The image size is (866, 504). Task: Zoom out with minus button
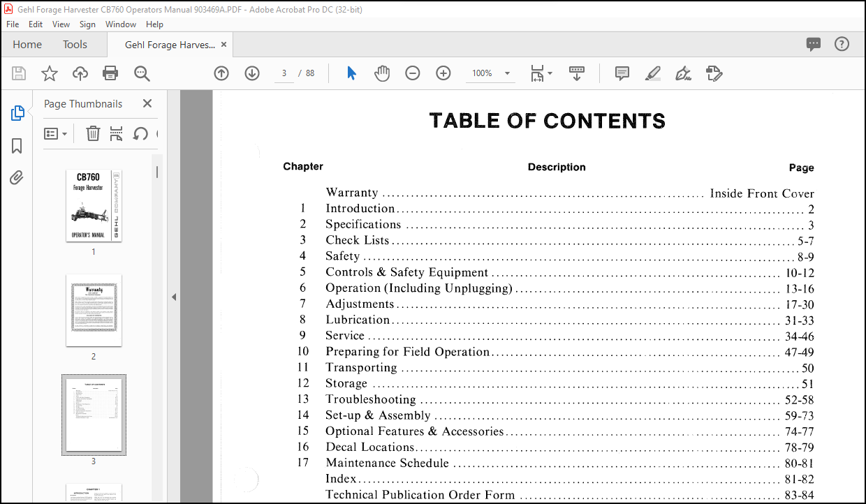click(x=413, y=73)
